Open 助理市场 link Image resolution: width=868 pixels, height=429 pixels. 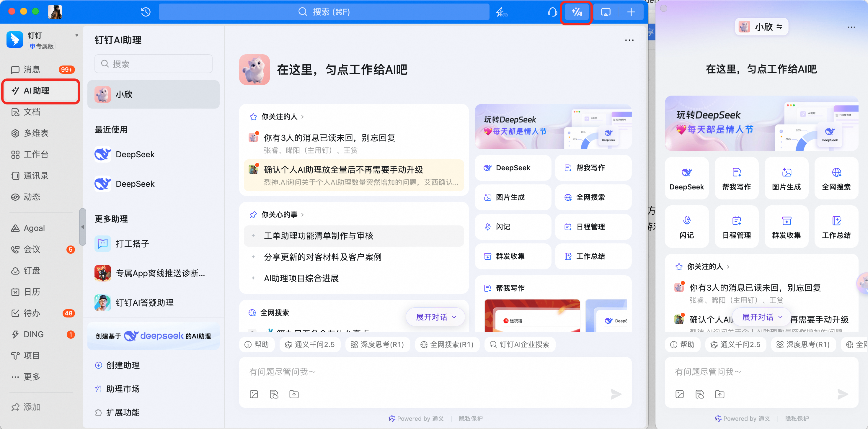pyautogui.click(x=117, y=389)
